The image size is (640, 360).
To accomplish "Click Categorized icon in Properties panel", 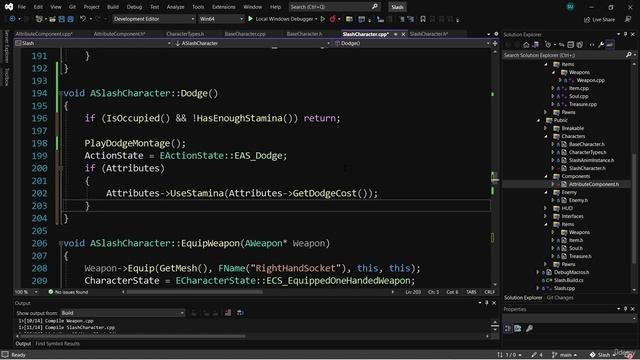I will [x=508, y=328].
